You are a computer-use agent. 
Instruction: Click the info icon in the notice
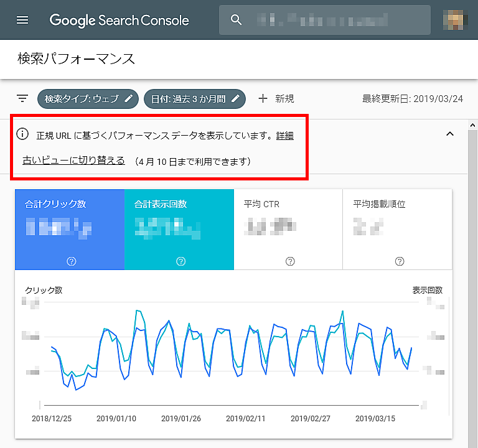click(x=22, y=134)
